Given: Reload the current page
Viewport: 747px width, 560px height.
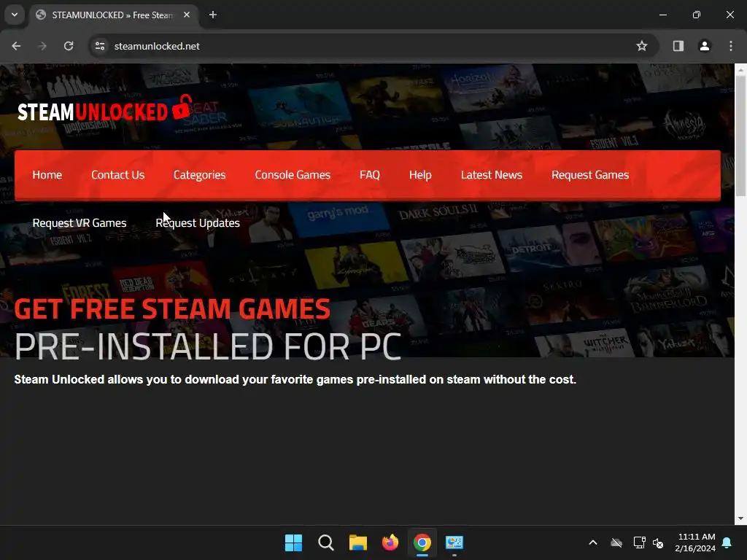Looking at the screenshot, I should (69, 46).
